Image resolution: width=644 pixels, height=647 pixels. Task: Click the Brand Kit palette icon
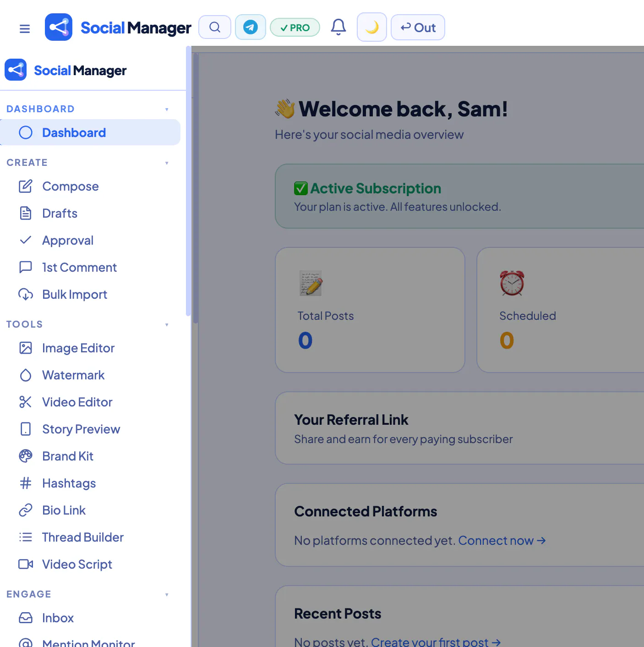[26, 456]
